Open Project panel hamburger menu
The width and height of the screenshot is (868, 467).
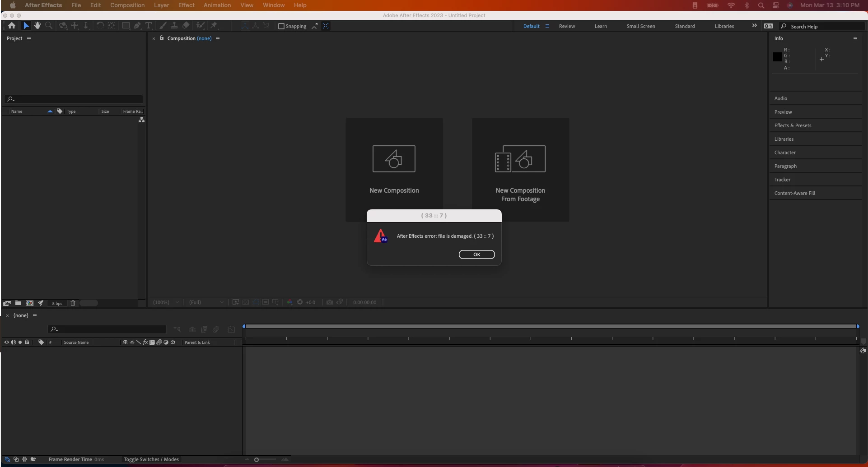click(29, 38)
